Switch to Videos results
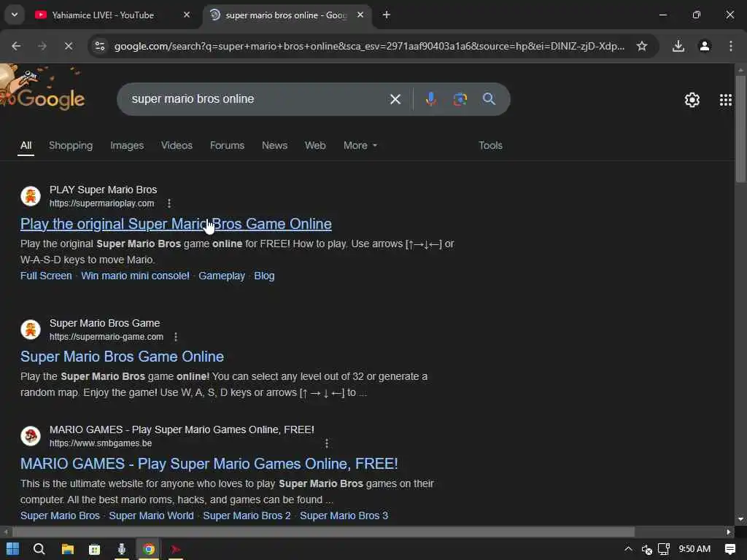This screenshot has height=560, width=747. pos(177,145)
